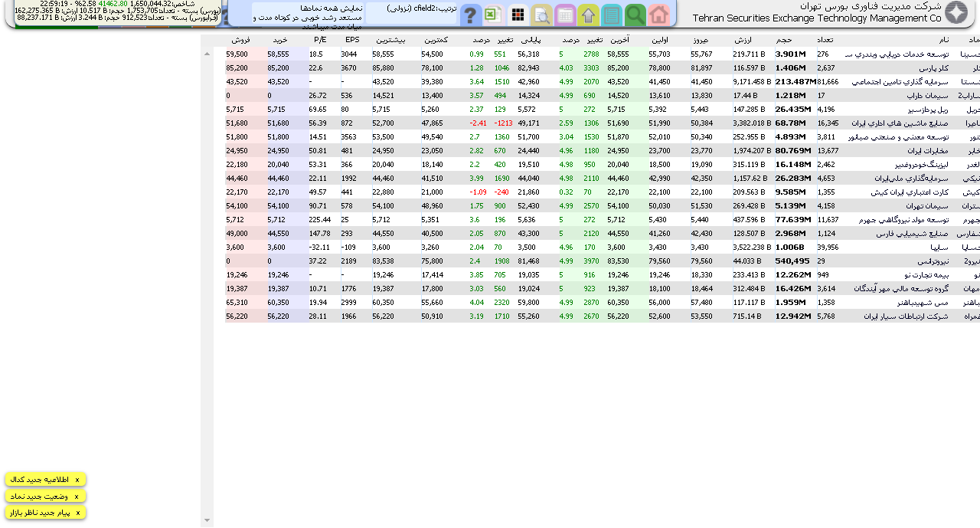Dismiss the 'اطلاعیه جدید کدال' notification
Image resolution: width=980 pixels, height=528 pixels.
(77, 480)
